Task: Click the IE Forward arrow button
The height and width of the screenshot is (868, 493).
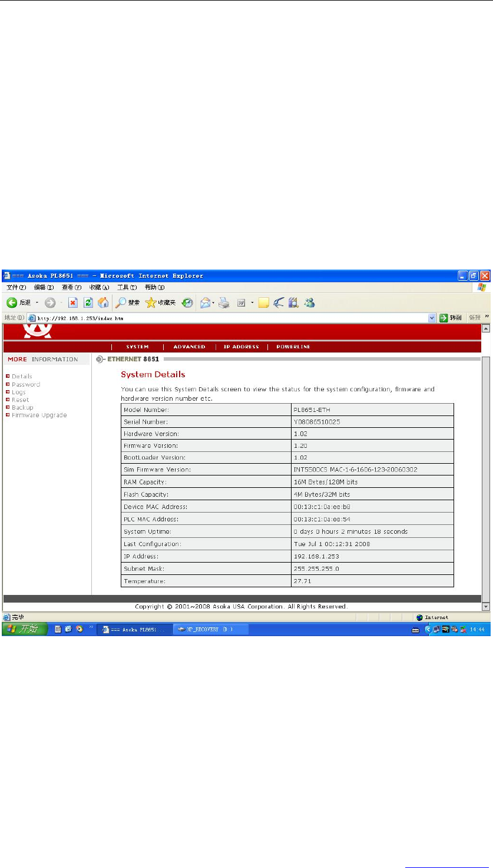Action: [51, 302]
